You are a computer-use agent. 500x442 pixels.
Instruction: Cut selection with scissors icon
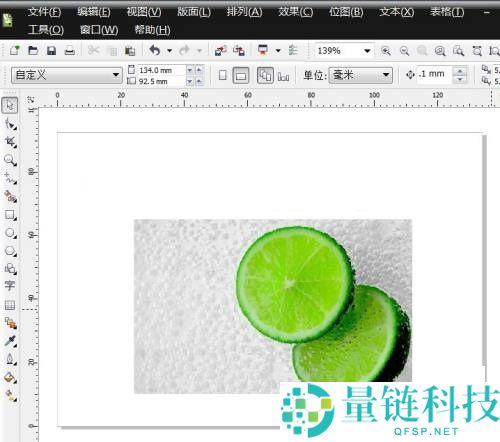click(x=94, y=51)
